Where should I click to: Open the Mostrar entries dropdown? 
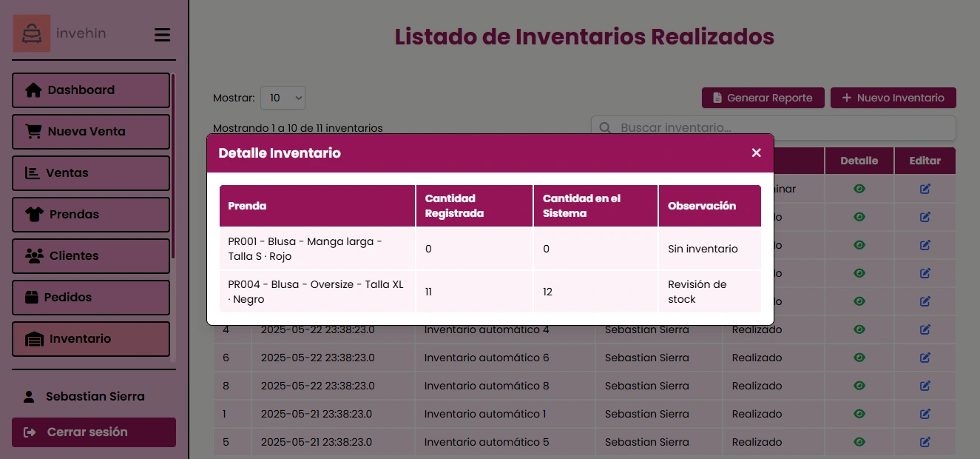(283, 97)
